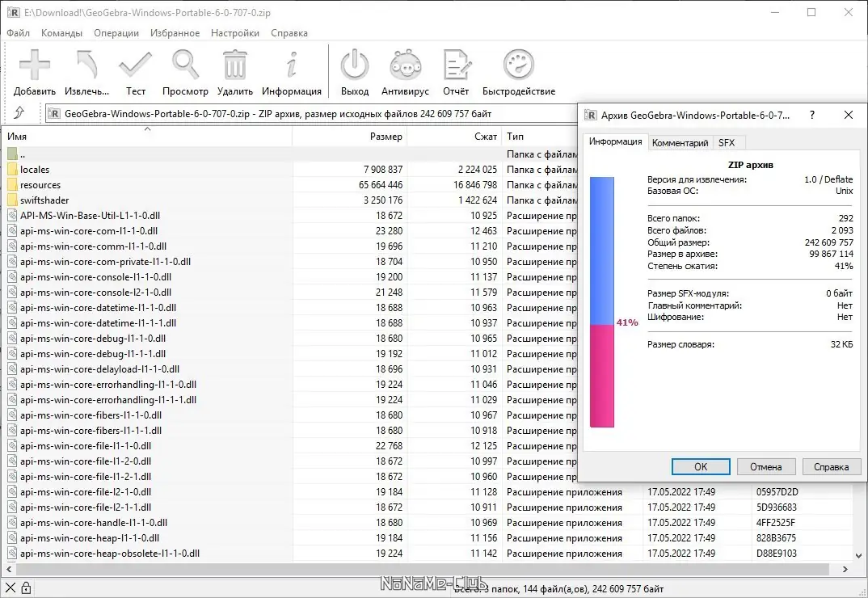868x598 pixels.
Task: Click the Добавить (Add) toolbar icon
Action: click(34, 65)
